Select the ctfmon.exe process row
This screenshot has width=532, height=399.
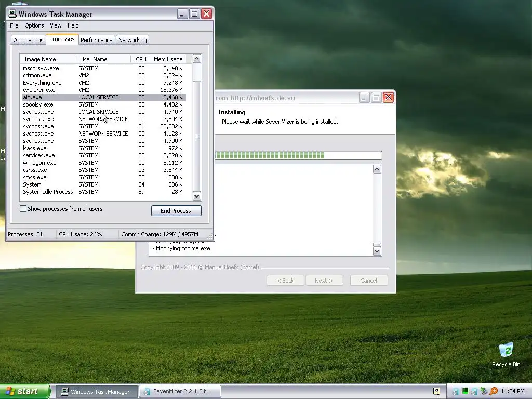point(104,75)
